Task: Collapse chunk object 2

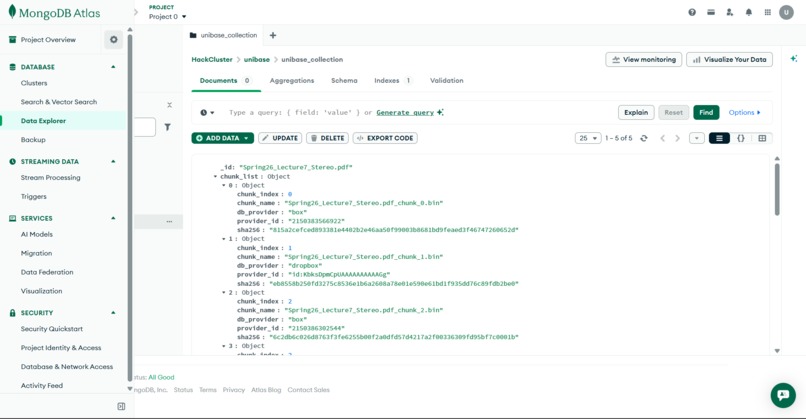Action: click(x=224, y=292)
